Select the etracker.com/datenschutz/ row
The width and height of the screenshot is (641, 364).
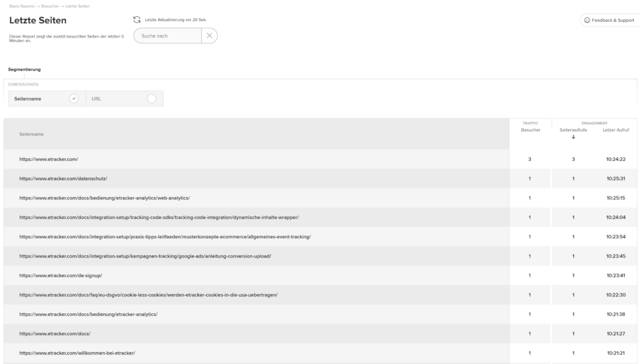pos(320,178)
